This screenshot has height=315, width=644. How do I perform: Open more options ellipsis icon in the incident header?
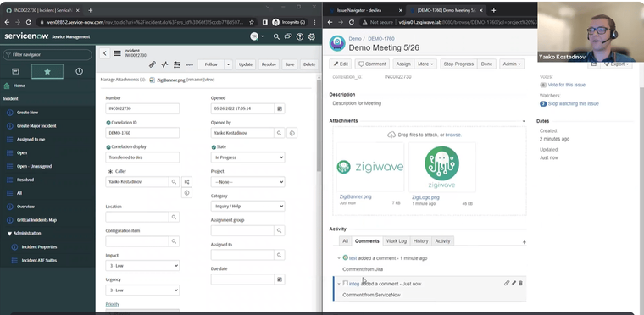pyautogui.click(x=189, y=64)
